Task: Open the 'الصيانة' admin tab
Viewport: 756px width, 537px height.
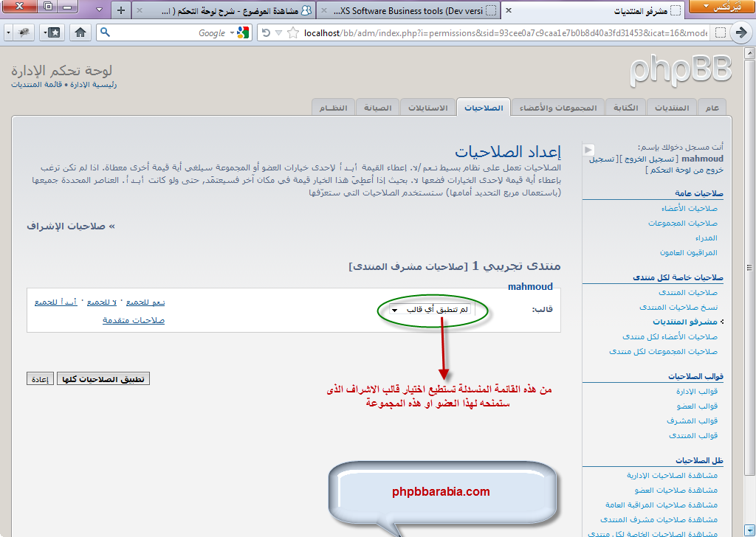Action: [377, 108]
